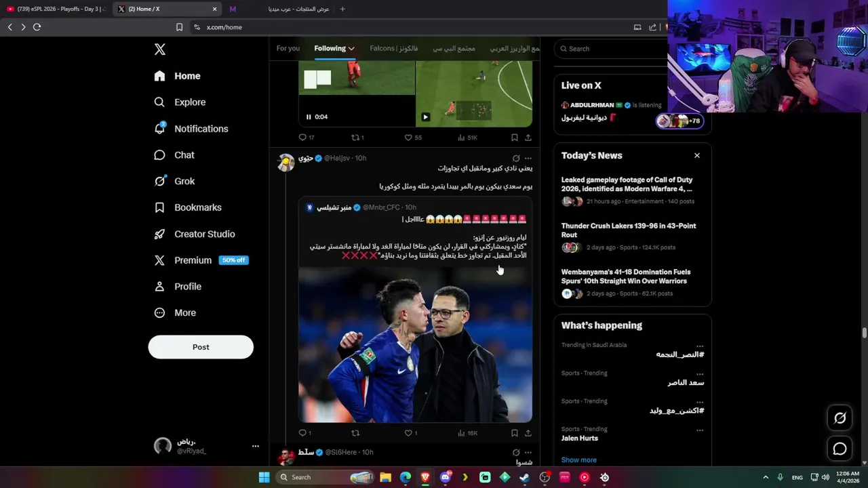The width and height of the screenshot is (868, 488).
Task: Bookmark the @Haljsv post
Action: point(515,433)
